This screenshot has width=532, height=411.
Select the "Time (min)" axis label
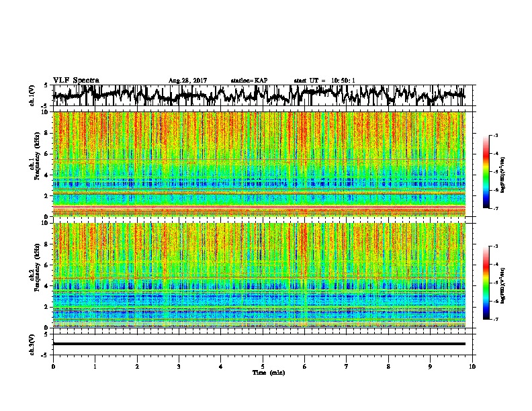pos(269,373)
